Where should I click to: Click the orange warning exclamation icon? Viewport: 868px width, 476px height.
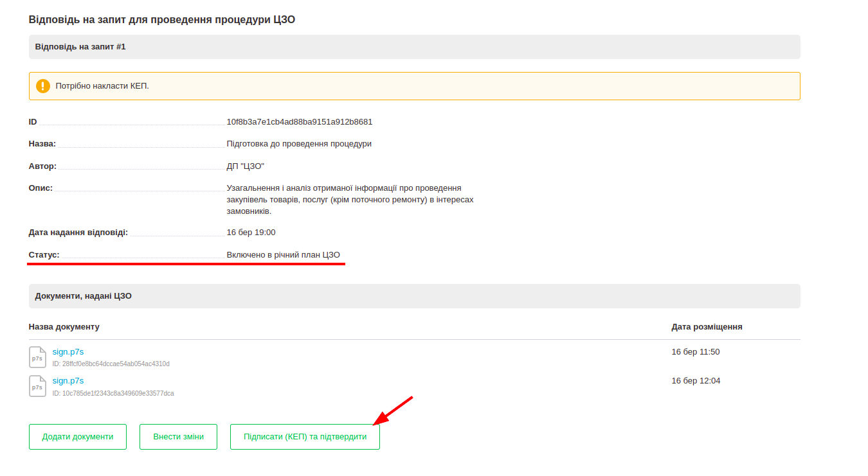[43, 86]
